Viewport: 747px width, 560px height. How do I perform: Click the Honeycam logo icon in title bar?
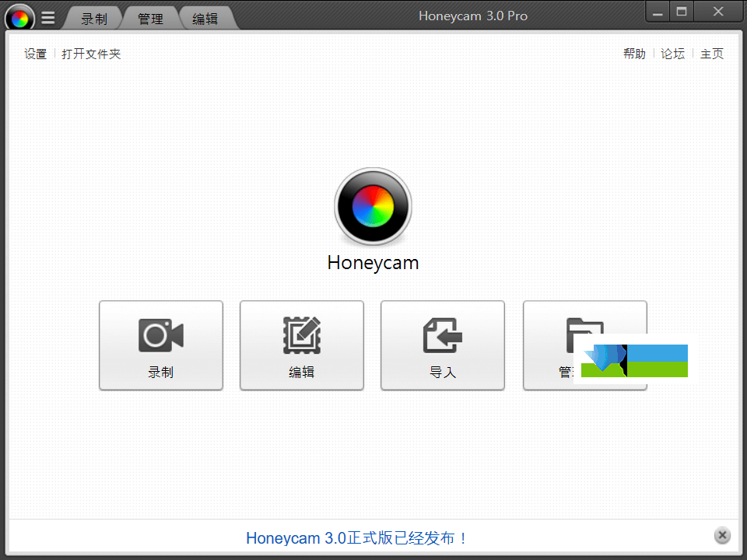(19, 18)
